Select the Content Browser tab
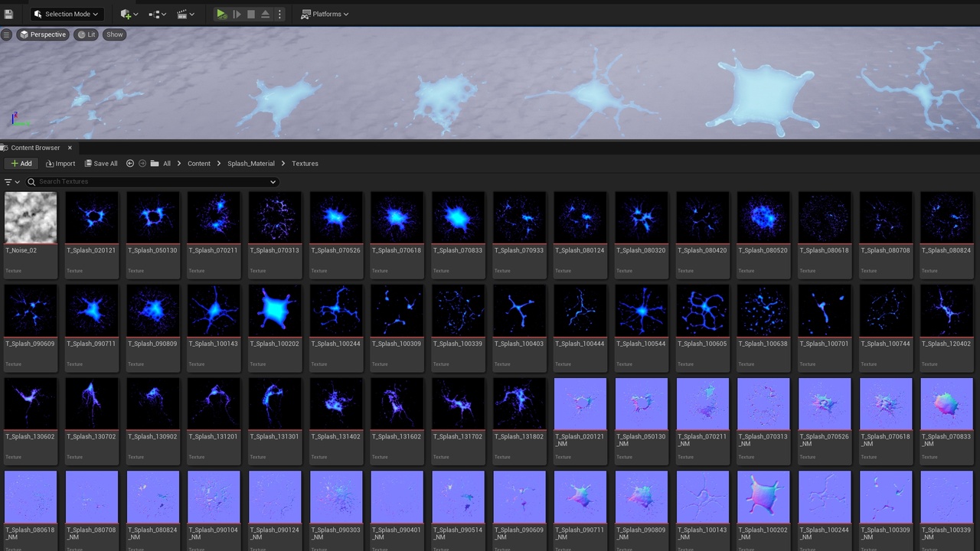980x551 pixels. pyautogui.click(x=34, y=148)
